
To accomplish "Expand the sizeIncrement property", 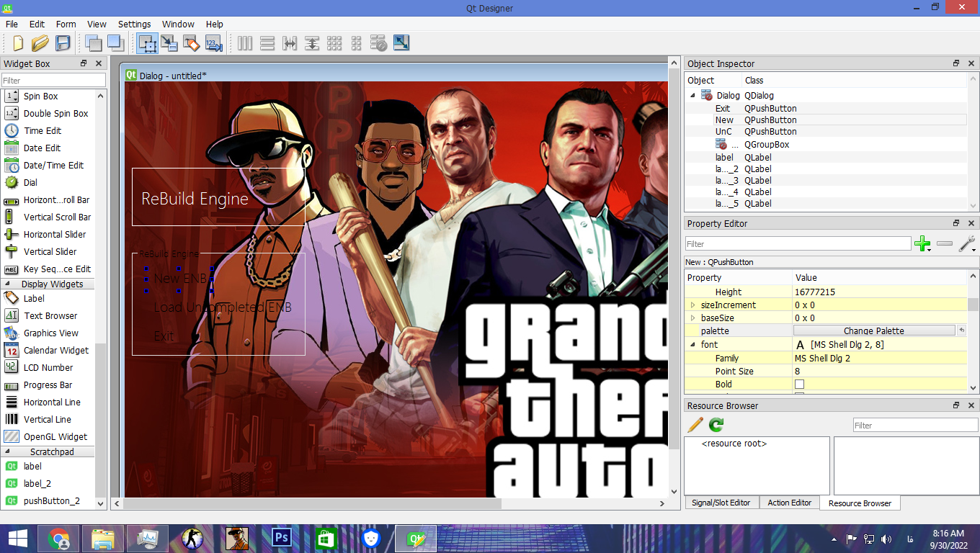I will pos(693,305).
